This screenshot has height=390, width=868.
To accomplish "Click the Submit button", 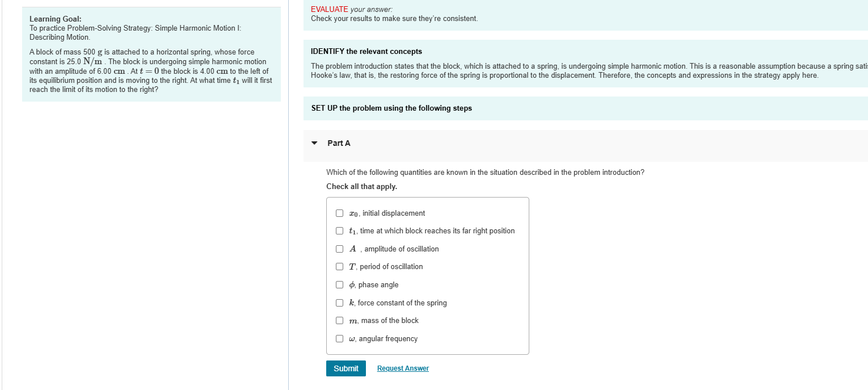I will pyautogui.click(x=345, y=368).
